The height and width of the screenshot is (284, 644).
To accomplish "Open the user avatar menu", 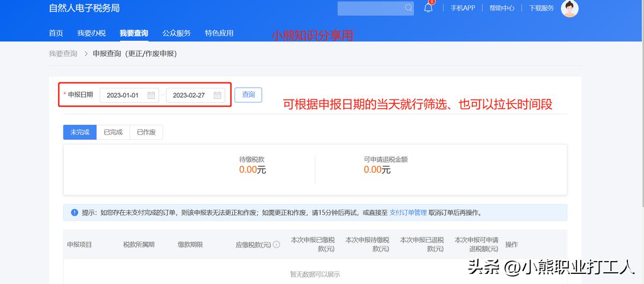I will 569,8.
